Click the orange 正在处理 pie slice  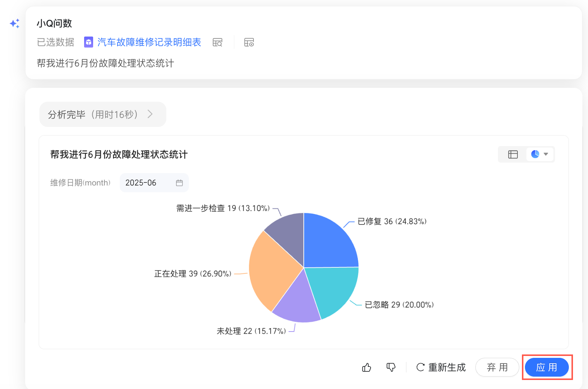[271, 270]
